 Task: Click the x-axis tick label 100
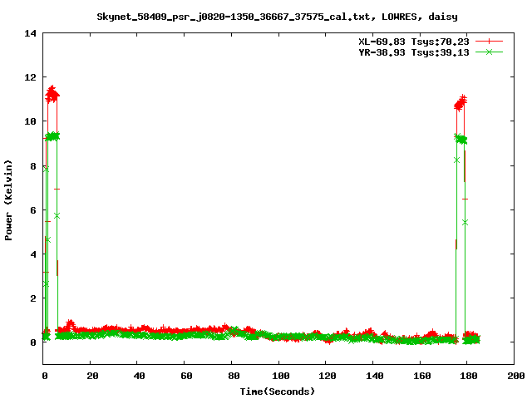281,376
